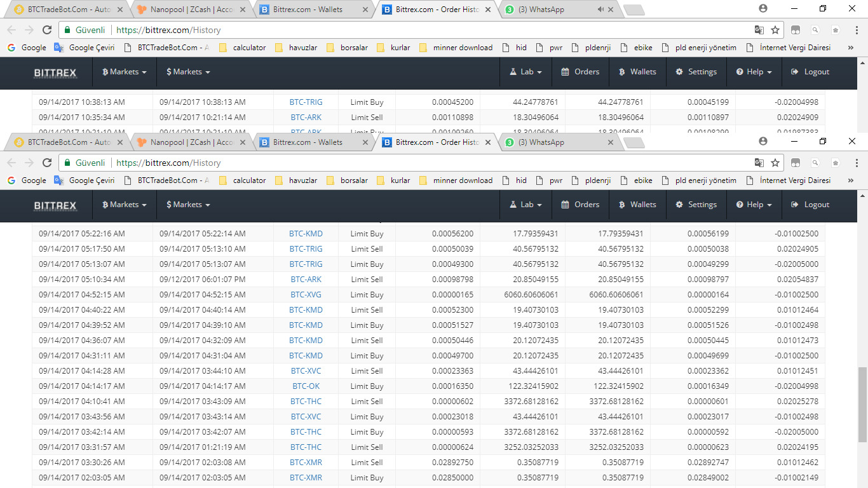Click the translate page icon in front window's address bar
Viewport: 868px width, 488px height.
pos(759,163)
